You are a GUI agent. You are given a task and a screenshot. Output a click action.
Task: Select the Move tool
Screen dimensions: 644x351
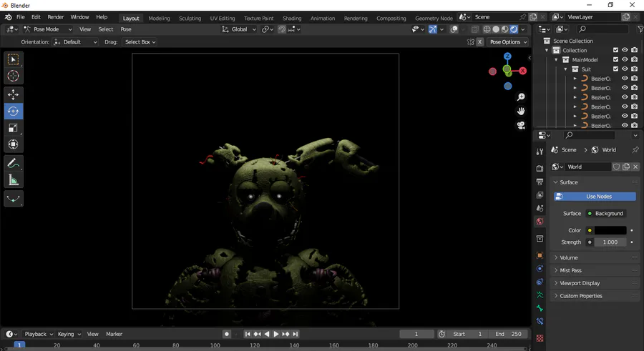[x=13, y=94]
